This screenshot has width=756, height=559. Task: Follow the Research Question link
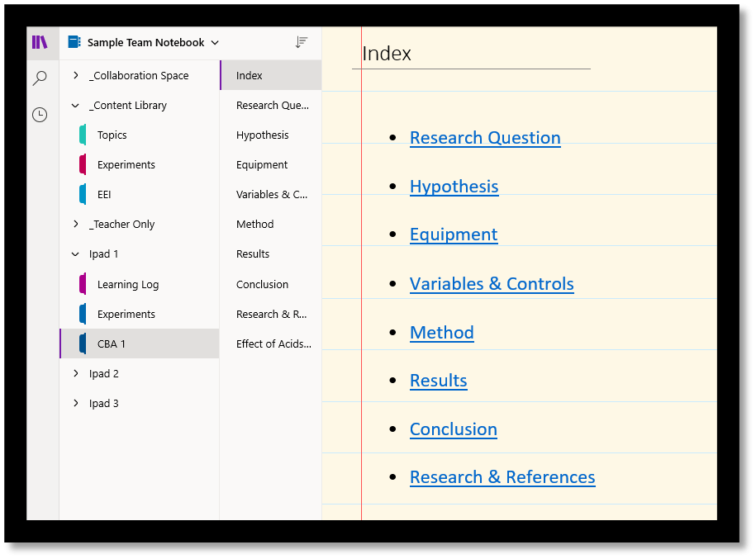485,138
